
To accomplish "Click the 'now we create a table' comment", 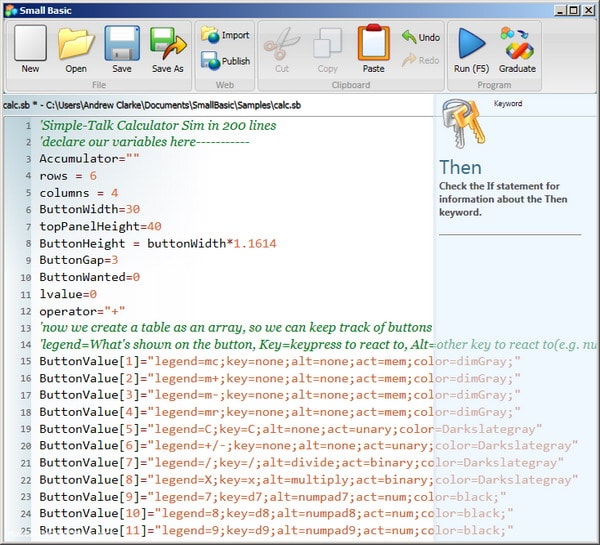I will click(x=235, y=327).
